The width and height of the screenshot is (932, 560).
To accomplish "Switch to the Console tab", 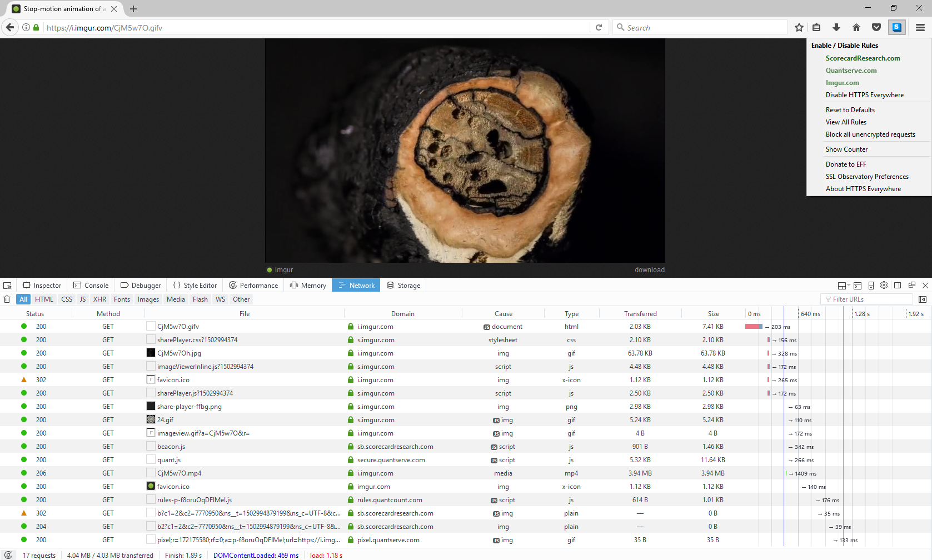I will click(x=91, y=286).
